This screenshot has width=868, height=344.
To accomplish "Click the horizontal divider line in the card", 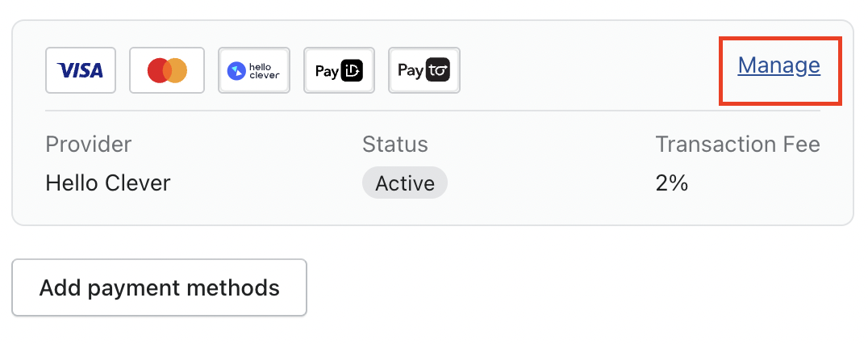I will (x=432, y=111).
